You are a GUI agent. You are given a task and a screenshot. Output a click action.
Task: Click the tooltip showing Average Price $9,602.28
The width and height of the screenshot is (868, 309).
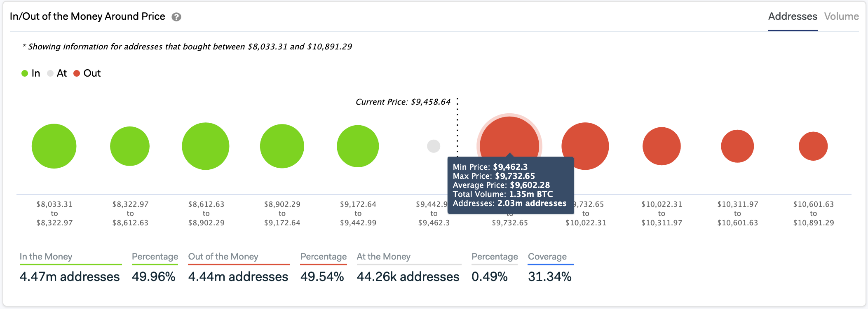tap(510, 186)
